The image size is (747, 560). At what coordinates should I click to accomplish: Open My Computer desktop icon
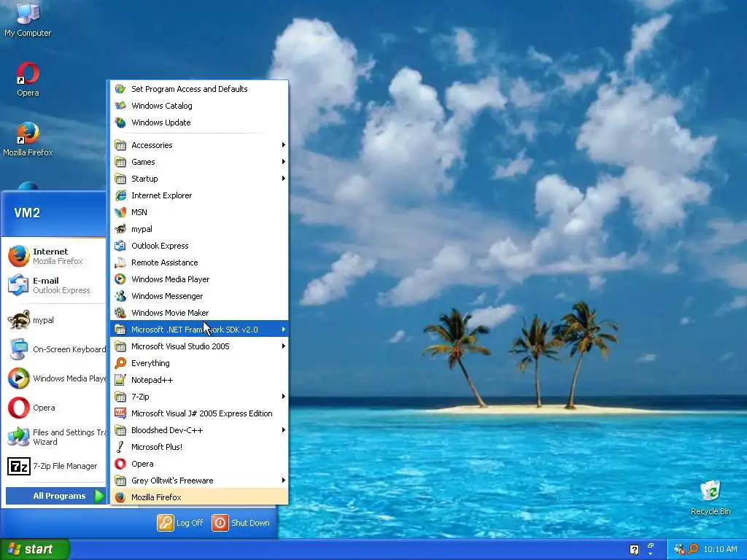pyautogui.click(x=28, y=19)
